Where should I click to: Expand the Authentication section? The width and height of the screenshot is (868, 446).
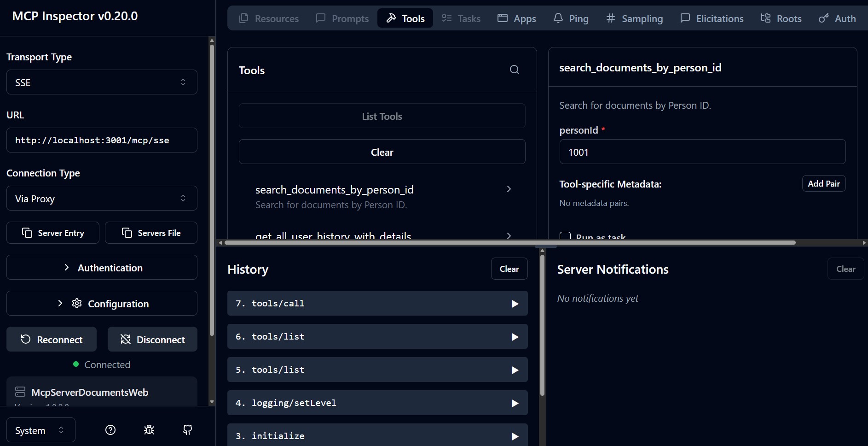(x=102, y=267)
